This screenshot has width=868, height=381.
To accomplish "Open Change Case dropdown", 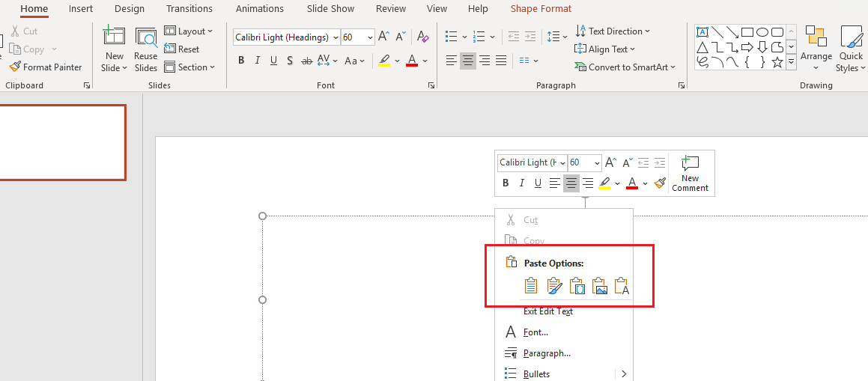I will (x=354, y=61).
